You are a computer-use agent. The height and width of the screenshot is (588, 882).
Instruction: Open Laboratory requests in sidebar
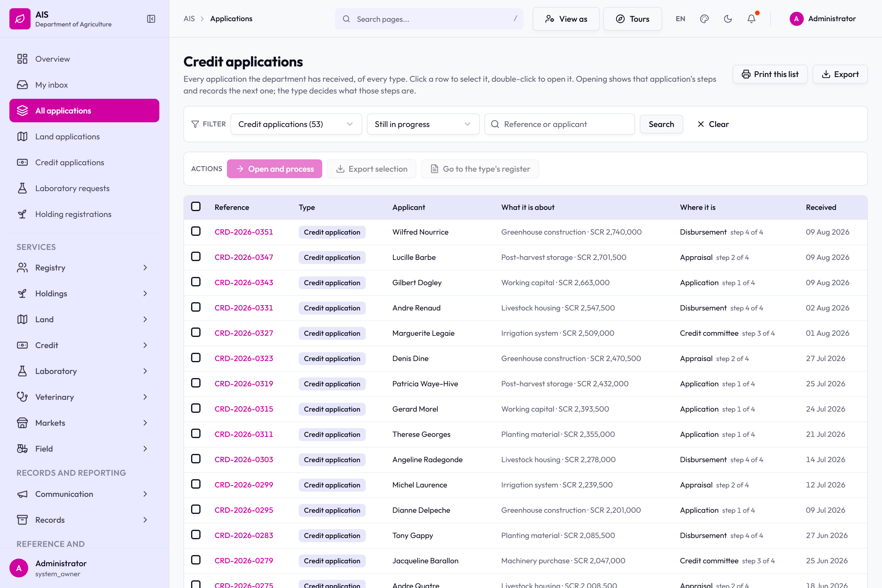point(84,188)
